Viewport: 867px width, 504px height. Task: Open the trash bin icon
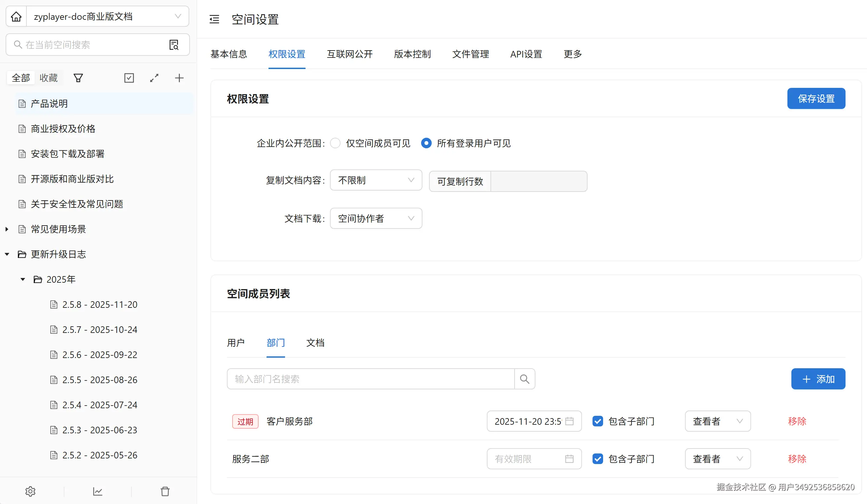165,491
